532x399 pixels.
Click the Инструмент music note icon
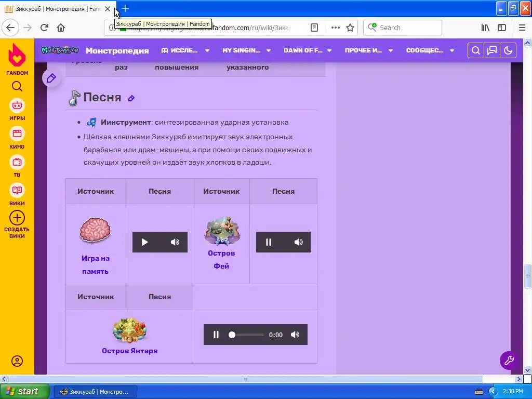91,122
